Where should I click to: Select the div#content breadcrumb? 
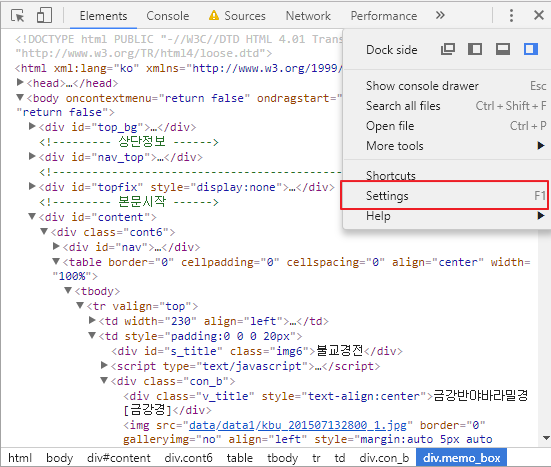(x=119, y=458)
